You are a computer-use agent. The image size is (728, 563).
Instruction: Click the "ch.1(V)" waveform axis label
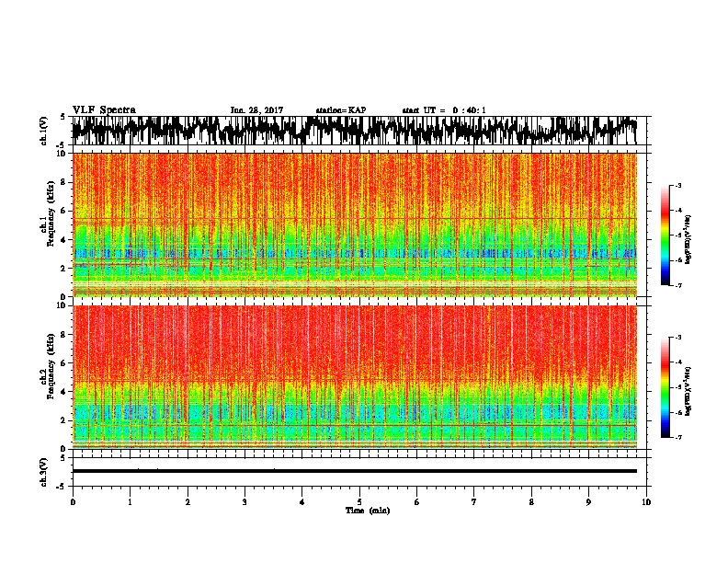pos(44,131)
